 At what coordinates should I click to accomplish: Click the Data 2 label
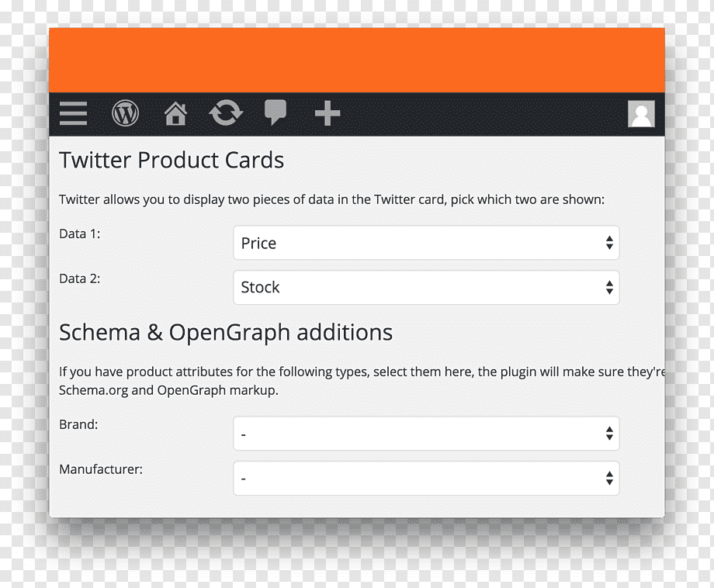pyautogui.click(x=80, y=278)
